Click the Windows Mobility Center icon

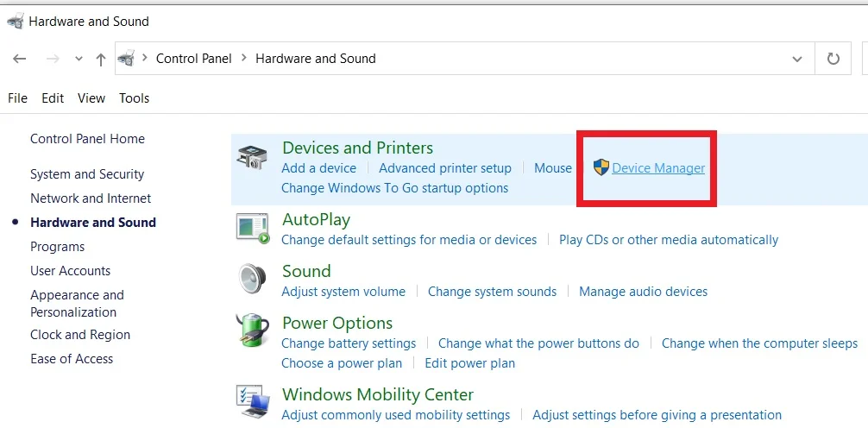pos(253,402)
